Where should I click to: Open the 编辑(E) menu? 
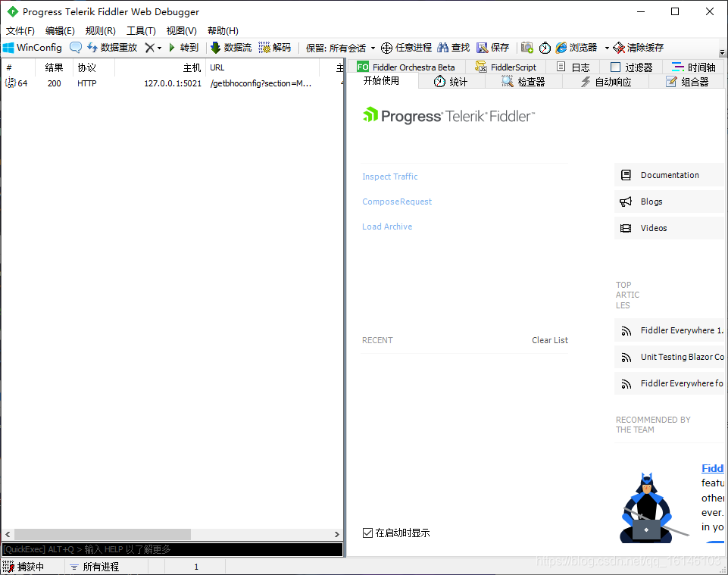point(60,30)
